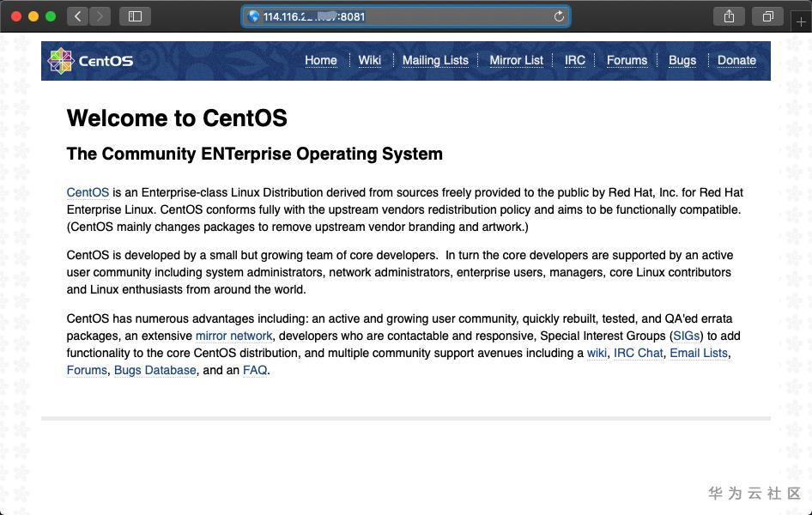This screenshot has width=812, height=515.
Task: Open the Wiki navigation link
Action: 370,61
